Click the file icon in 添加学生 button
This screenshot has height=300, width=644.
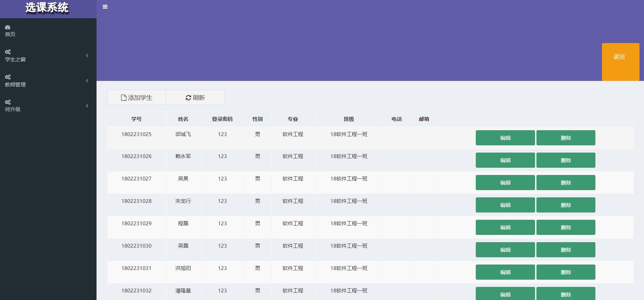pyautogui.click(x=123, y=98)
